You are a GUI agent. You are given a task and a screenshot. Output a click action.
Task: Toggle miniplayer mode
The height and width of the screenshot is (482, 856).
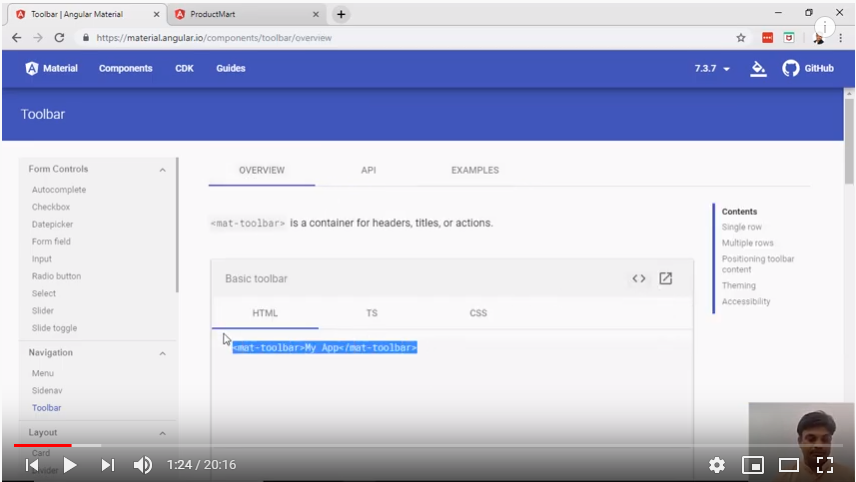point(753,465)
